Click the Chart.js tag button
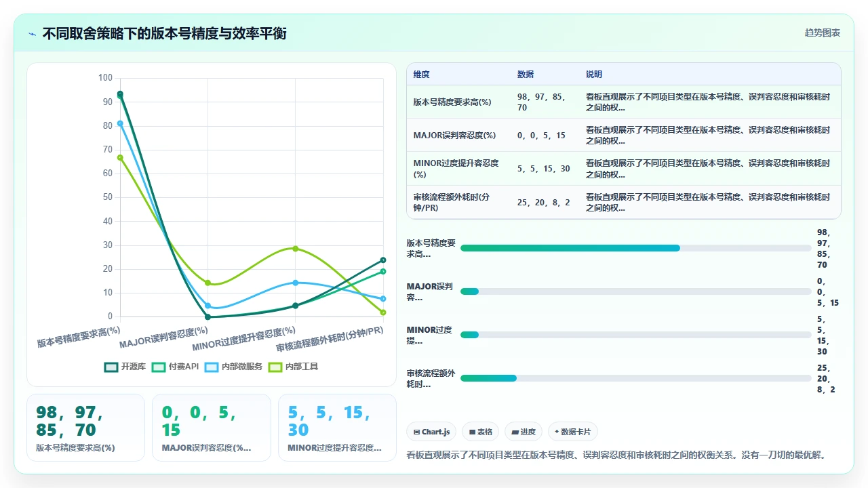This screenshot has height=488, width=868. [x=431, y=432]
